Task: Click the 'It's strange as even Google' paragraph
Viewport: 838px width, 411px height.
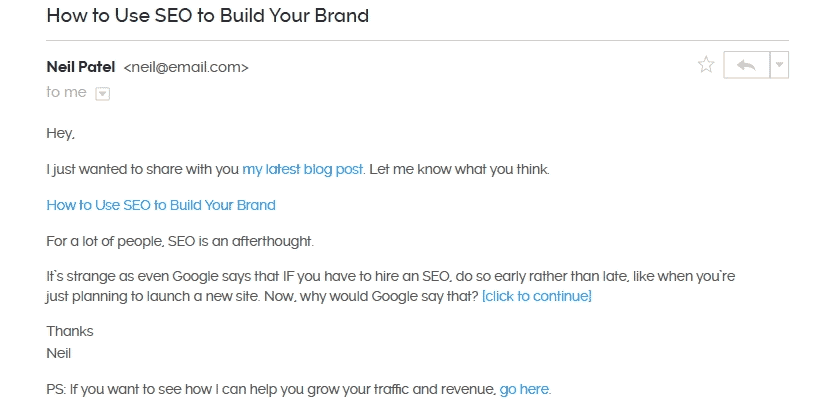Action: [x=391, y=286]
